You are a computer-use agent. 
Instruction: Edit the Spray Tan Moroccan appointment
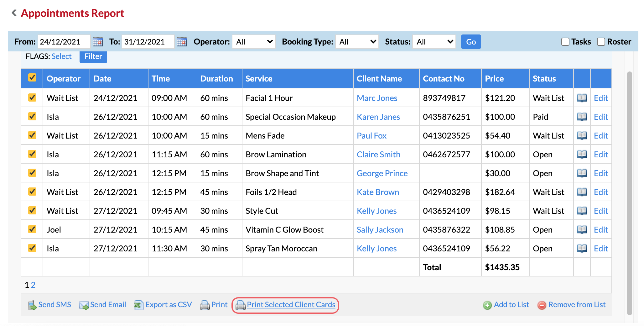(601, 249)
